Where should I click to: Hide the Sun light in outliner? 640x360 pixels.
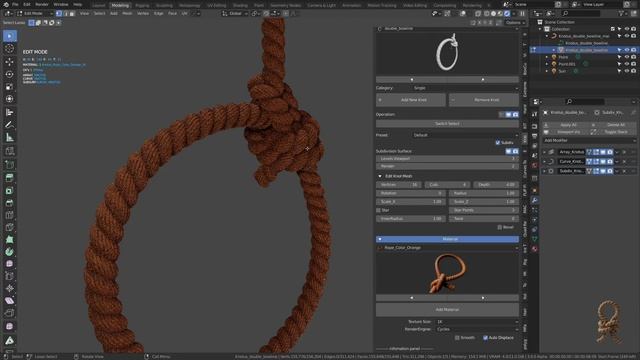click(x=627, y=71)
